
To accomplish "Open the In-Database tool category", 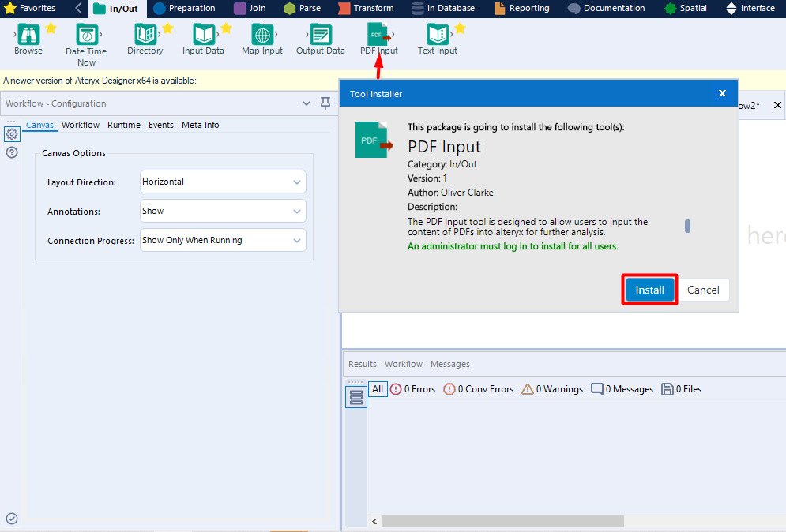I will [x=443, y=8].
